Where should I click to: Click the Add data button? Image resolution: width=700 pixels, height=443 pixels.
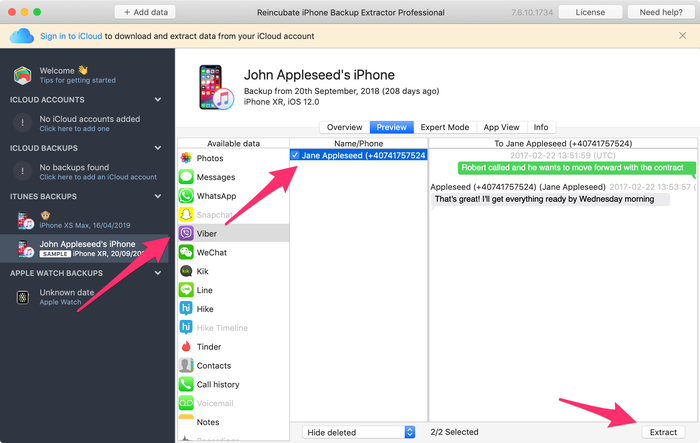(x=145, y=12)
